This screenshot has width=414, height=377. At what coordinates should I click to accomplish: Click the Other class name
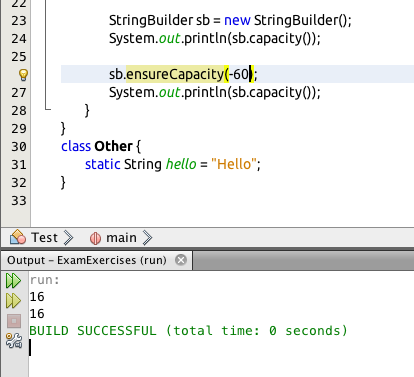113,146
